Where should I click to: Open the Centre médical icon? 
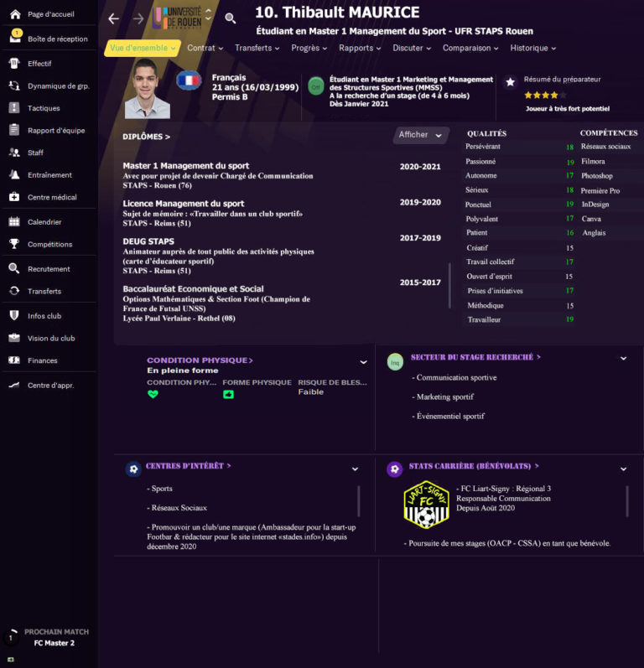tap(14, 197)
